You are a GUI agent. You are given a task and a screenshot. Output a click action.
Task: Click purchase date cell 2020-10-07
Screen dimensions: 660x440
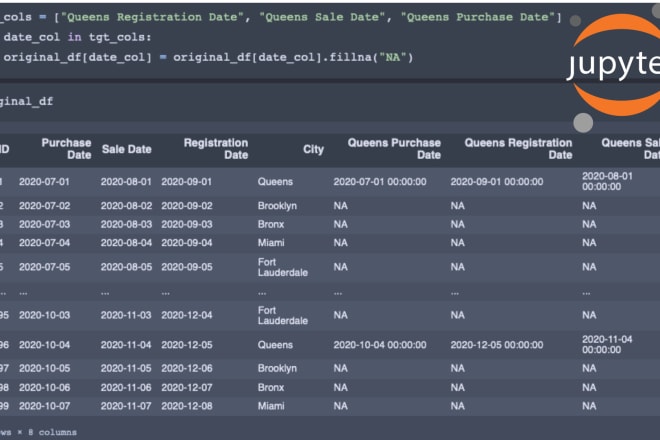pyautogui.click(x=44, y=406)
